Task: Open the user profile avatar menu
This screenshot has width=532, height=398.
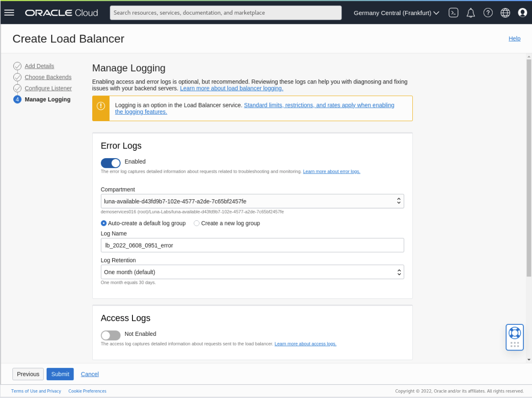Action: point(522,12)
